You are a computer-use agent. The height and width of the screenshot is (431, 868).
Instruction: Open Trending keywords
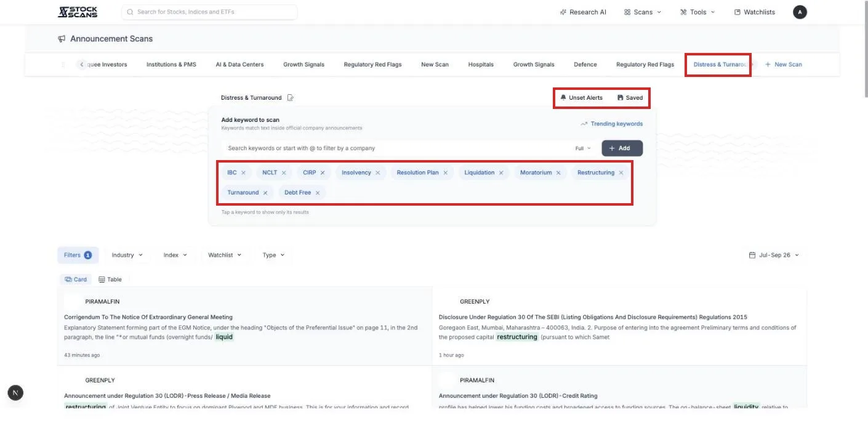coord(611,124)
